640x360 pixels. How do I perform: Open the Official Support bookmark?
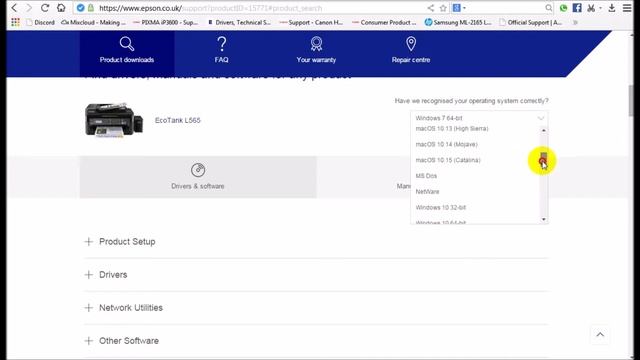click(x=531, y=22)
